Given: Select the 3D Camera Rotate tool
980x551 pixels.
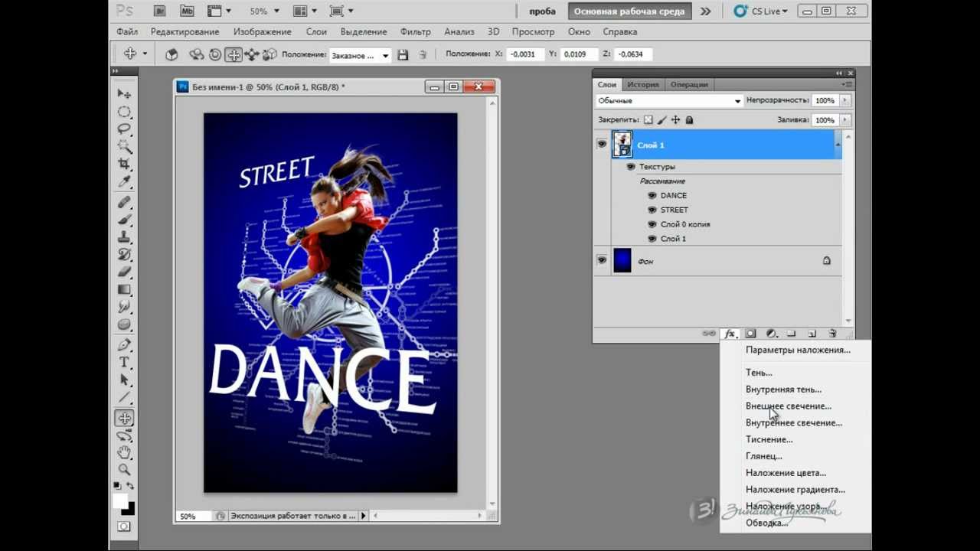Looking at the screenshot, I should click(124, 435).
